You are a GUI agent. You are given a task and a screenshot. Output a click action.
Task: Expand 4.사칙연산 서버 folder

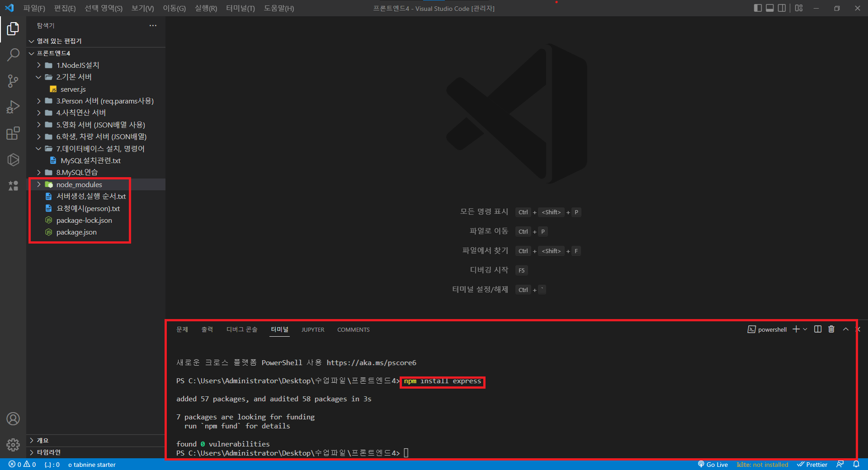click(96, 113)
